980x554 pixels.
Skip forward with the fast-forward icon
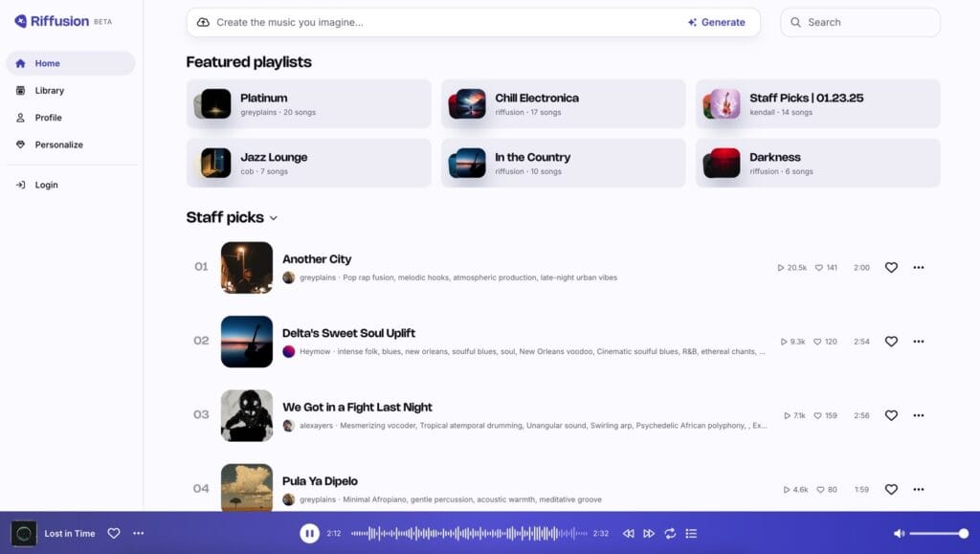coord(649,533)
